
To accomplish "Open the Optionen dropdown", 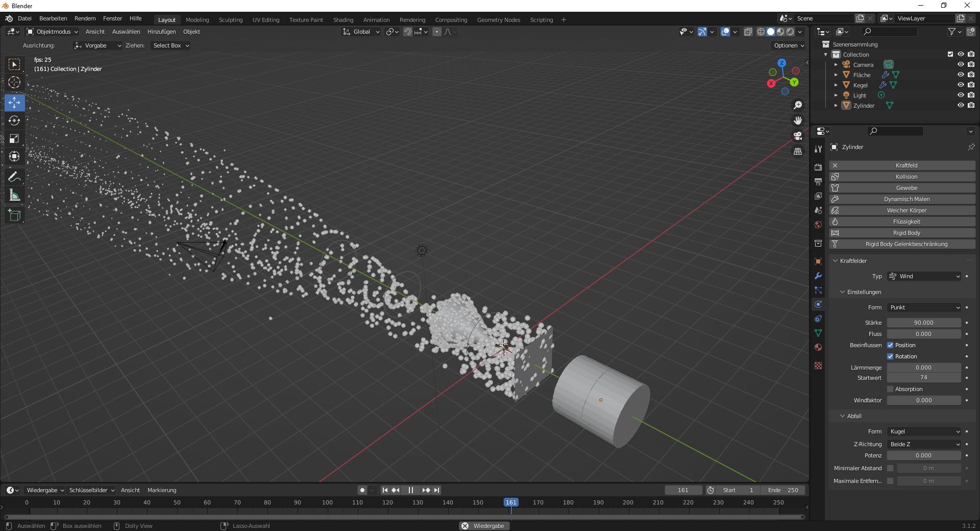I will [x=789, y=45].
